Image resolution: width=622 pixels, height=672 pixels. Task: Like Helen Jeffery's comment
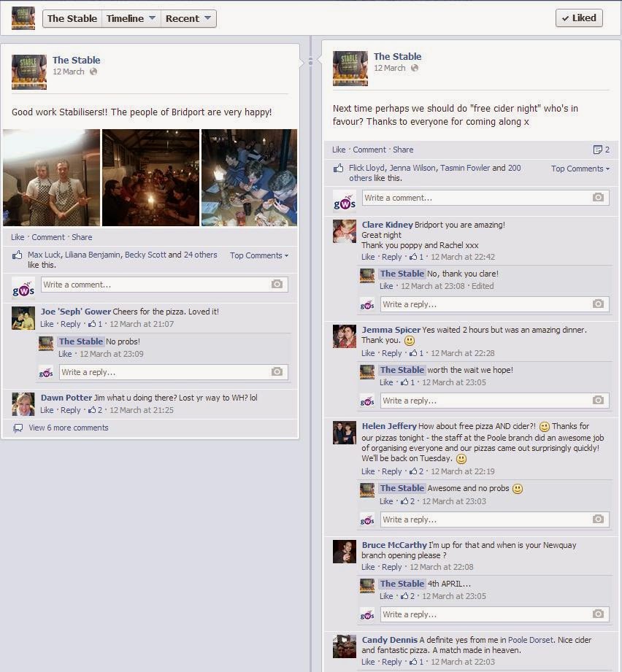pos(368,471)
